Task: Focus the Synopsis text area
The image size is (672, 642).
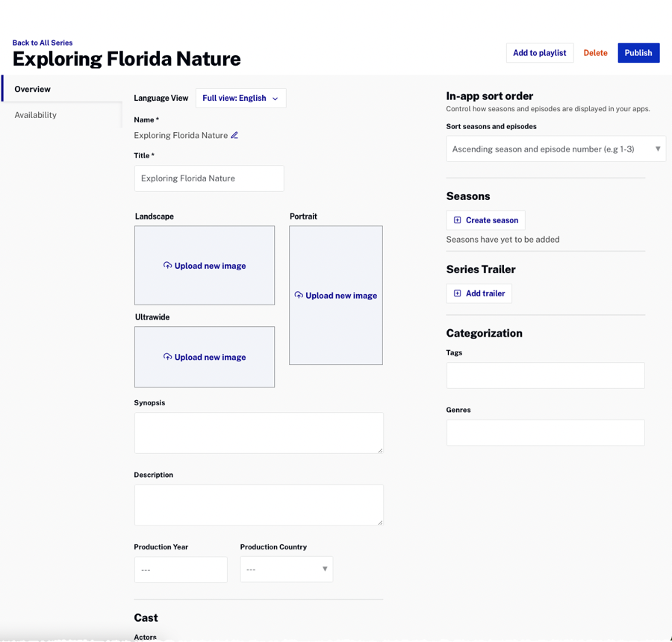Action: click(x=258, y=433)
